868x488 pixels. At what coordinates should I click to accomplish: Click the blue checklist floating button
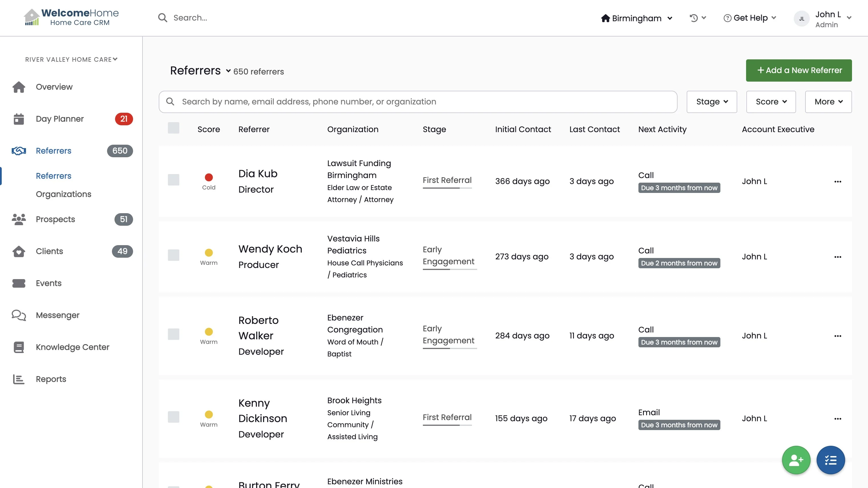coord(831,460)
